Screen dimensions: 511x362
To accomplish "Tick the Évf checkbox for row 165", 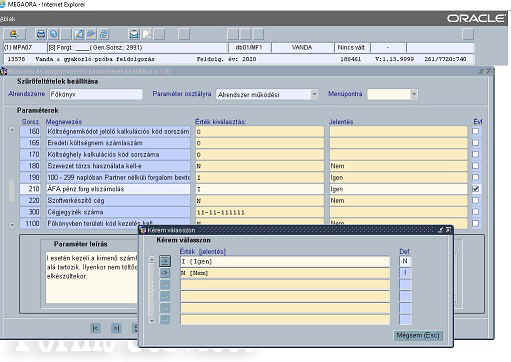I will 476,143.
